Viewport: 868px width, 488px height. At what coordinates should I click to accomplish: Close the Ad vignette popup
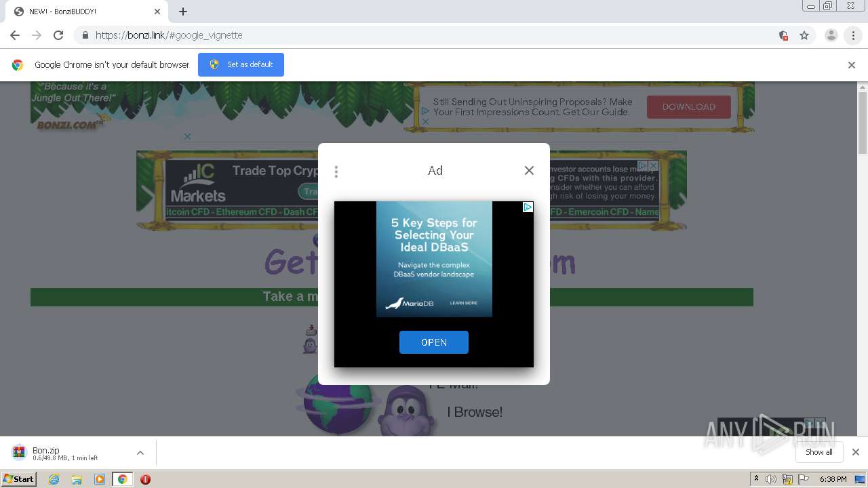point(529,171)
